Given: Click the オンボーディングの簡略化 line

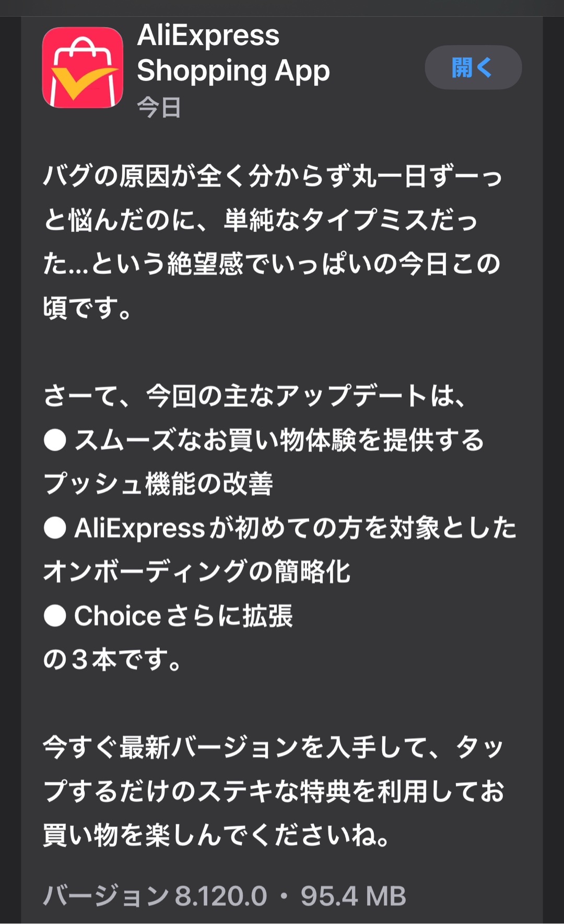Looking at the screenshot, I should pos(196,571).
